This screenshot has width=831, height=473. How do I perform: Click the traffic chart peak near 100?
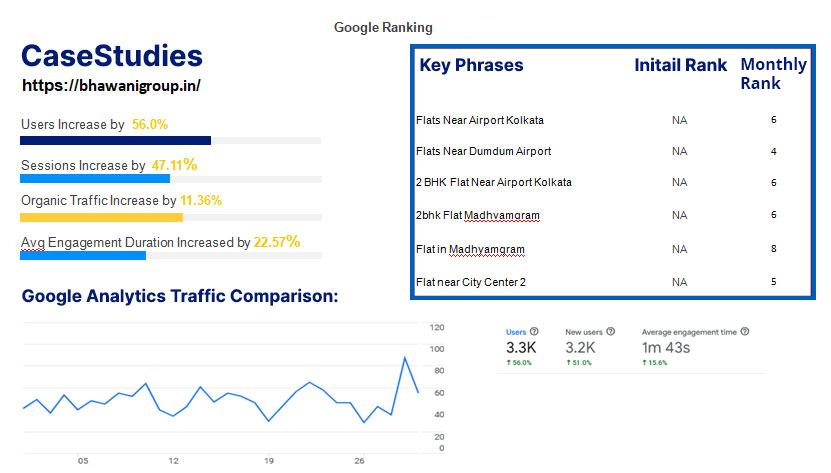(405, 358)
